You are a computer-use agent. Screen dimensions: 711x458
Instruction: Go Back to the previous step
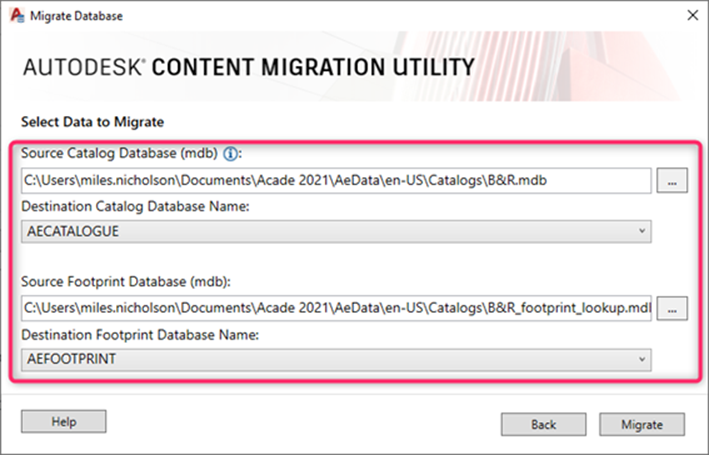(x=543, y=424)
